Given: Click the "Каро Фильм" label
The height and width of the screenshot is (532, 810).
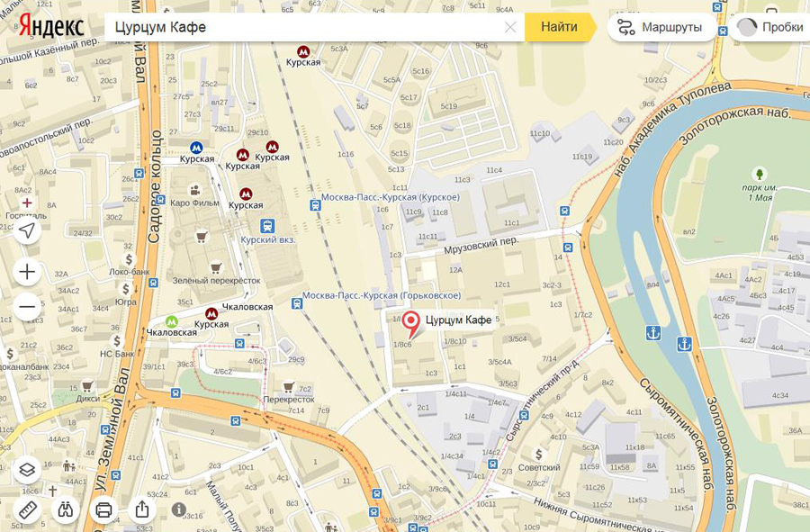Looking at the screenshot, I should [194, 203].
